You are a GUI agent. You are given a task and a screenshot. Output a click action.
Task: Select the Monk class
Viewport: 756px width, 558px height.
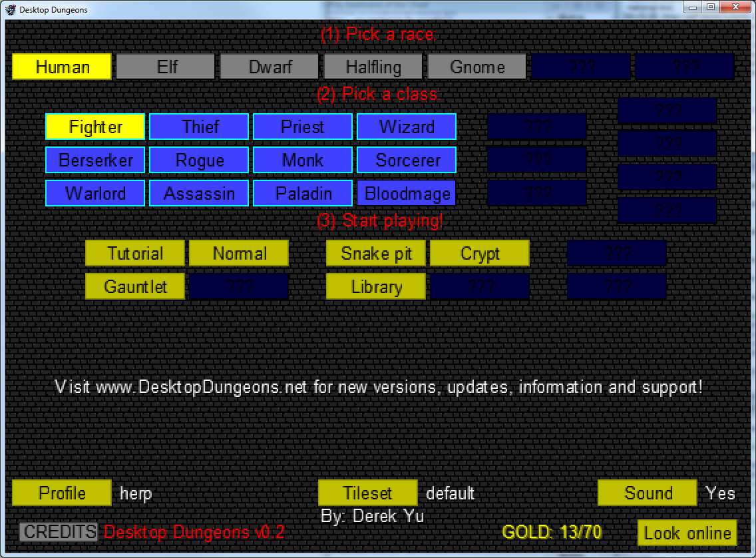[x=303, y=160]
